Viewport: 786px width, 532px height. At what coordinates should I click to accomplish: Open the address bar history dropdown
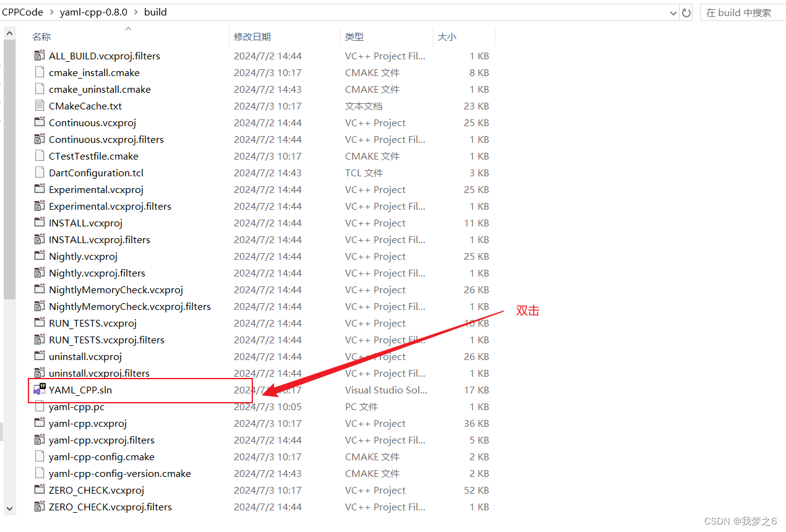(674, 12)
